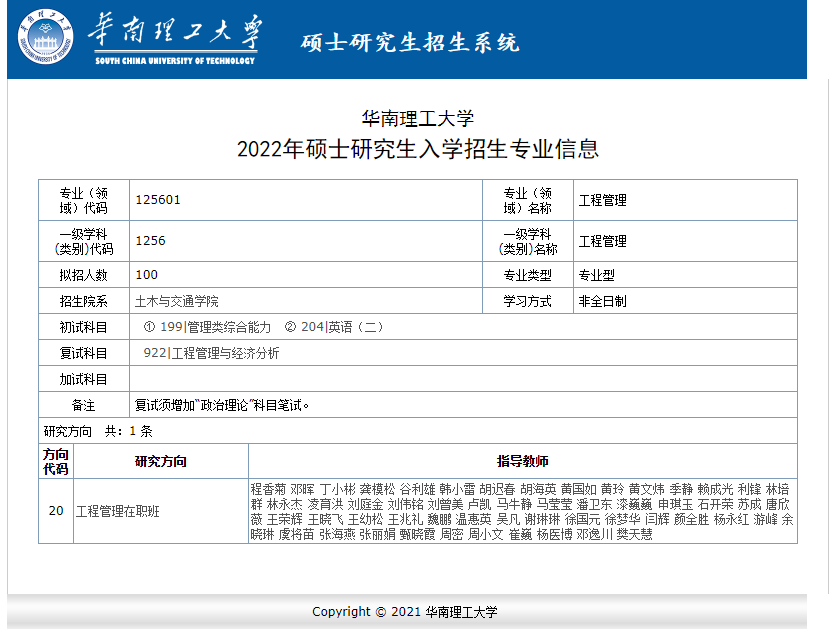The width and height of the screenshot is (832, 640).
Task: Select direction code 20 cell
Action: coord(56,511)
